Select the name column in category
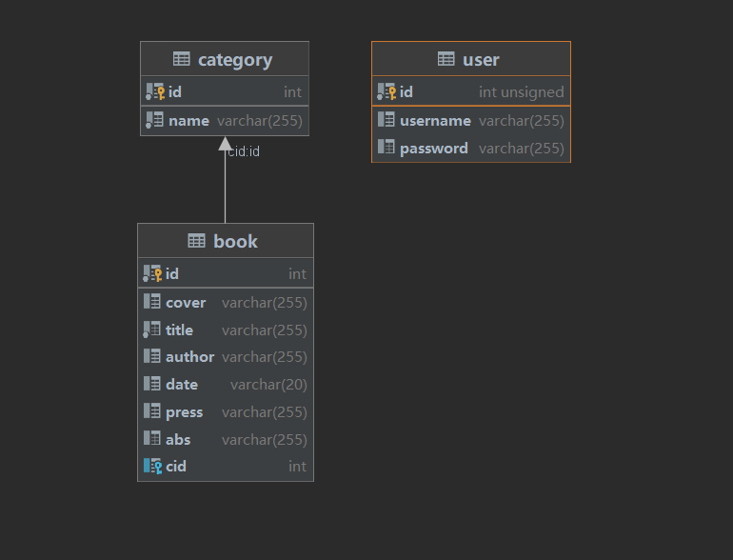Viewport: 733px width, 560px height. coord(225,120)
